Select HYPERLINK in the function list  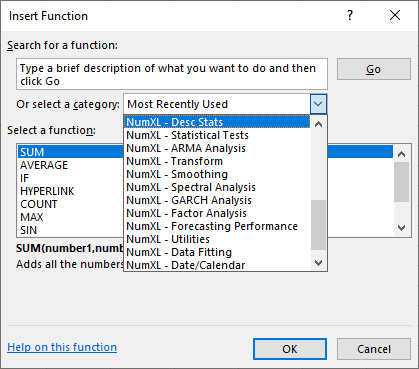pos(71,191)
